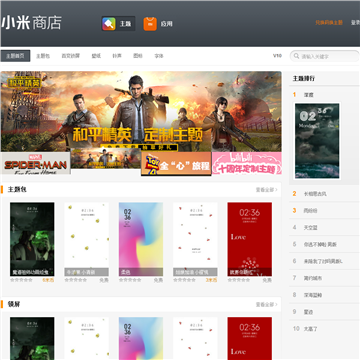360x360 pixels.
Task: Open the Spider-Man Far From Home banner
Action: [36, 163]
